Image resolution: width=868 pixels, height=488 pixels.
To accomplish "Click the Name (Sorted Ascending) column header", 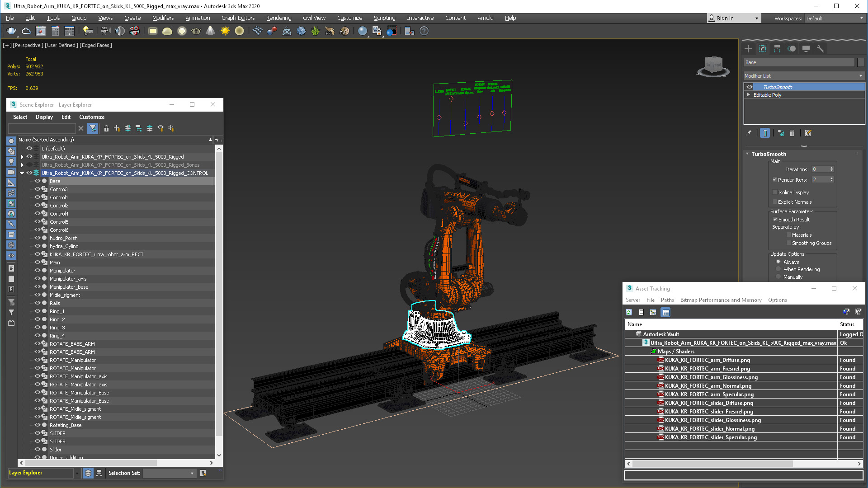I will (x=115, y=140).
